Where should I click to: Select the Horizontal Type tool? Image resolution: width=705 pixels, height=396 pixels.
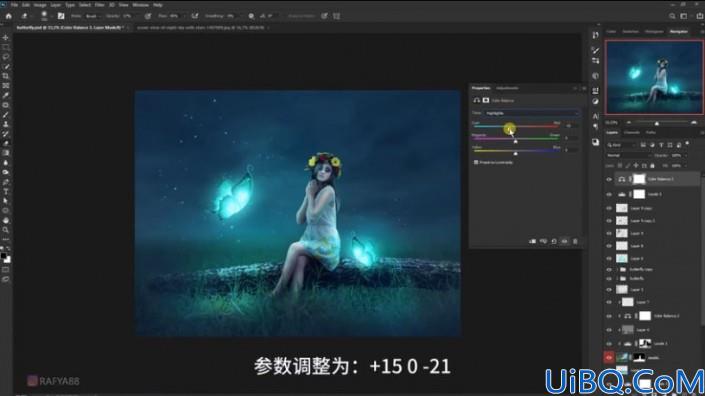tap(5, 191)
